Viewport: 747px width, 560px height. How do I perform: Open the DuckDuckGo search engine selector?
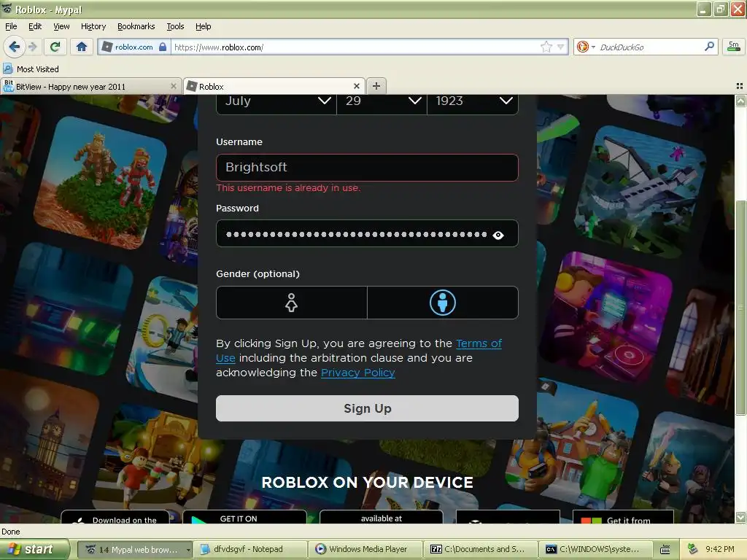586,47
